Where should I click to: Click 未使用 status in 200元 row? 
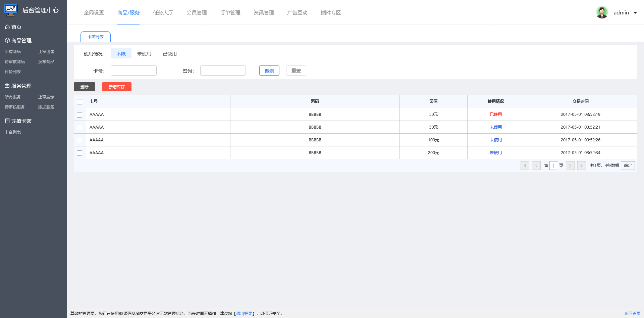[x=496, y=153]
